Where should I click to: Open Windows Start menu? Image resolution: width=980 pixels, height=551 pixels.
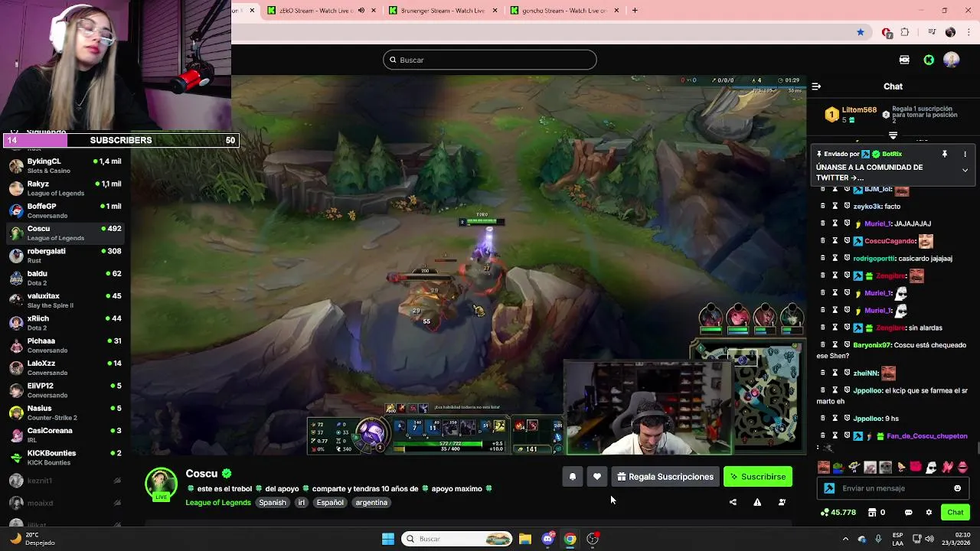click(388, 539)
